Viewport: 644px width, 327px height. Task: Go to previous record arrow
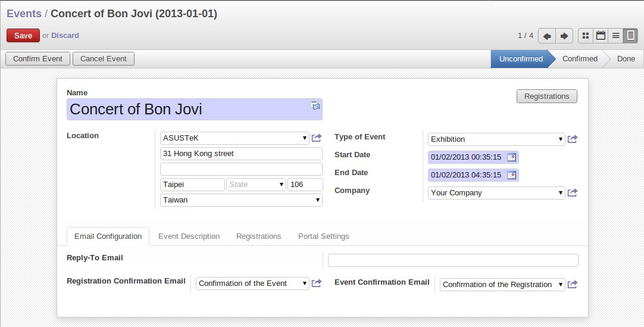click(546, 36)
